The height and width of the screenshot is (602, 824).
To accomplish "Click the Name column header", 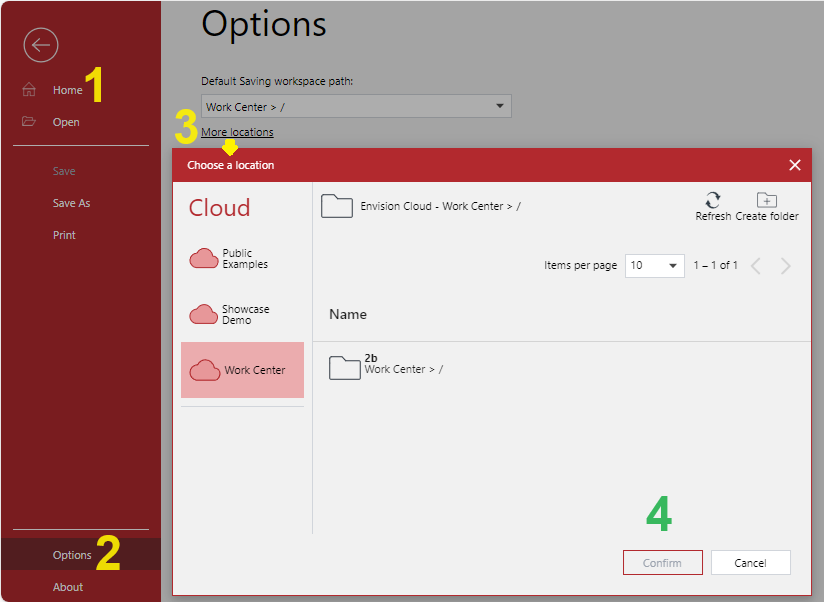I will [348, 314].
